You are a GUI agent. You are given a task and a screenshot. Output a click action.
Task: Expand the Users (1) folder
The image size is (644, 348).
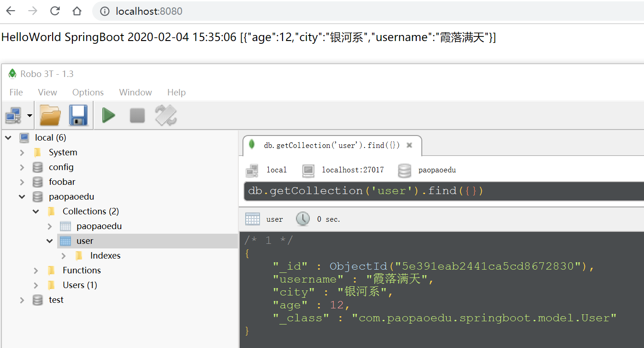pyautogui.click(x=35, y=285)
